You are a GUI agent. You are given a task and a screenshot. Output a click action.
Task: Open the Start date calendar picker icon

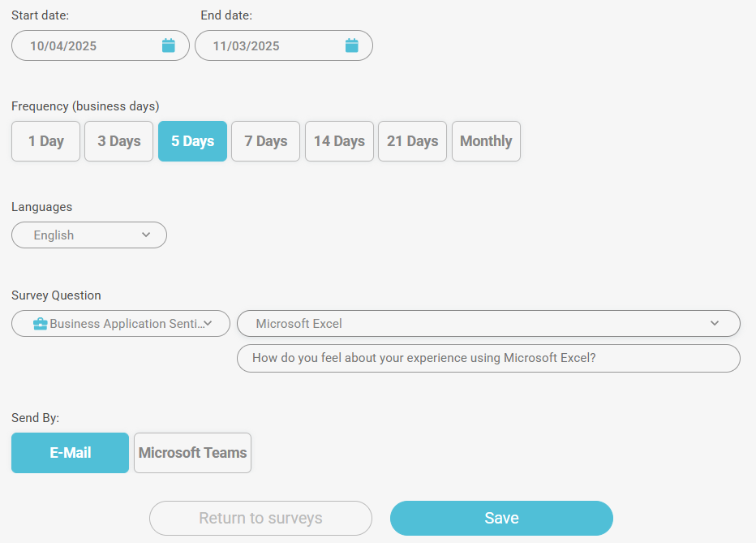[x=169, y=45]
